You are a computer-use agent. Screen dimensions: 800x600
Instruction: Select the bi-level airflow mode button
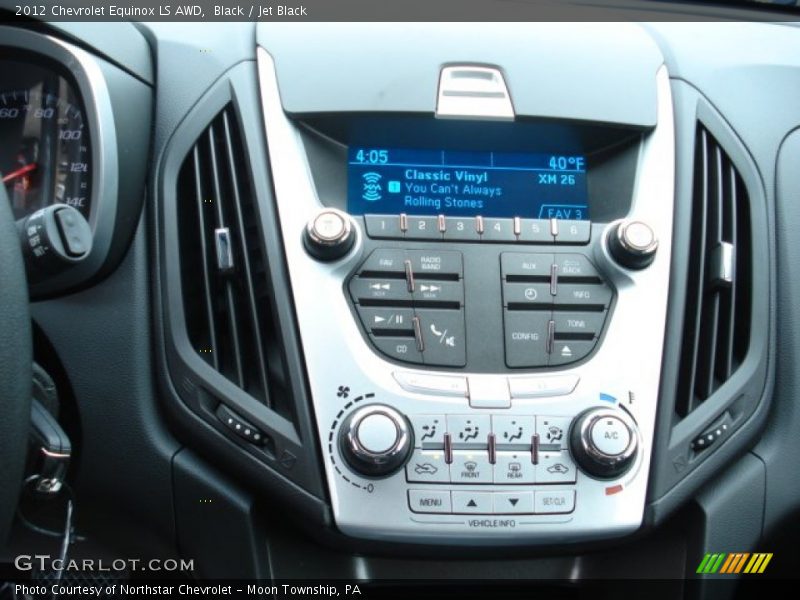coord(469,431)
